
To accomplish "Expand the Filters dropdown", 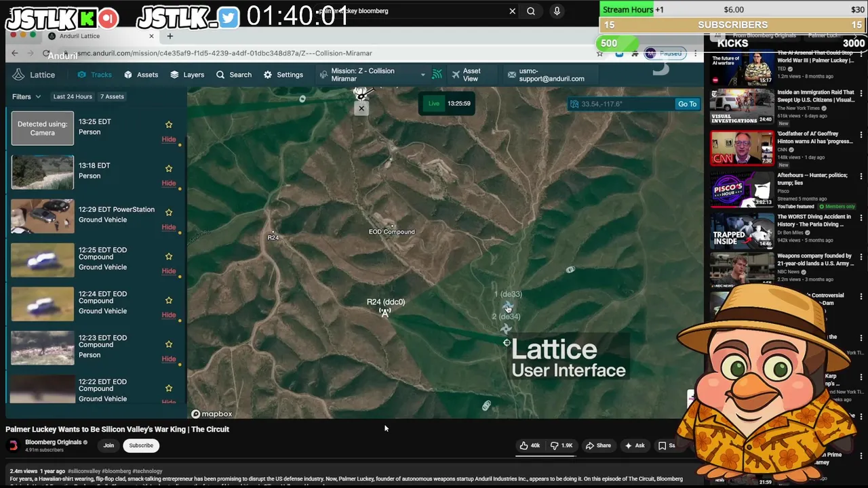I will tap(26, 96).
